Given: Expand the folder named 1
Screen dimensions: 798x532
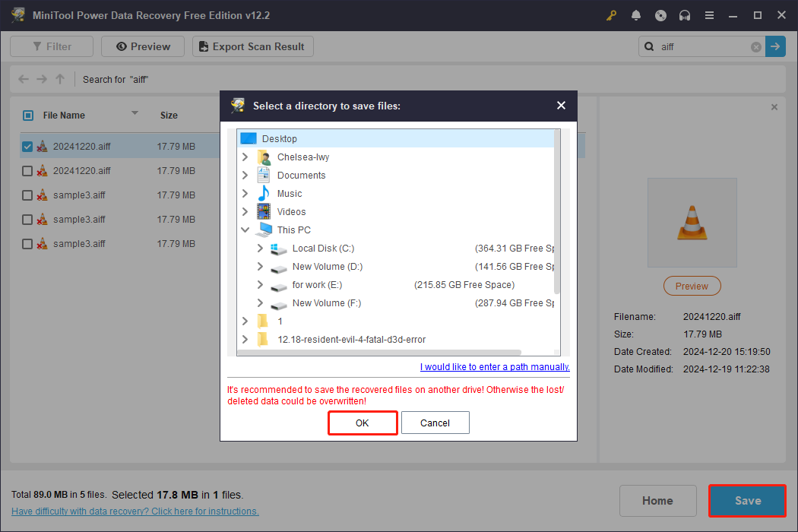Looking at the screenshot, I should coord(245,321).
